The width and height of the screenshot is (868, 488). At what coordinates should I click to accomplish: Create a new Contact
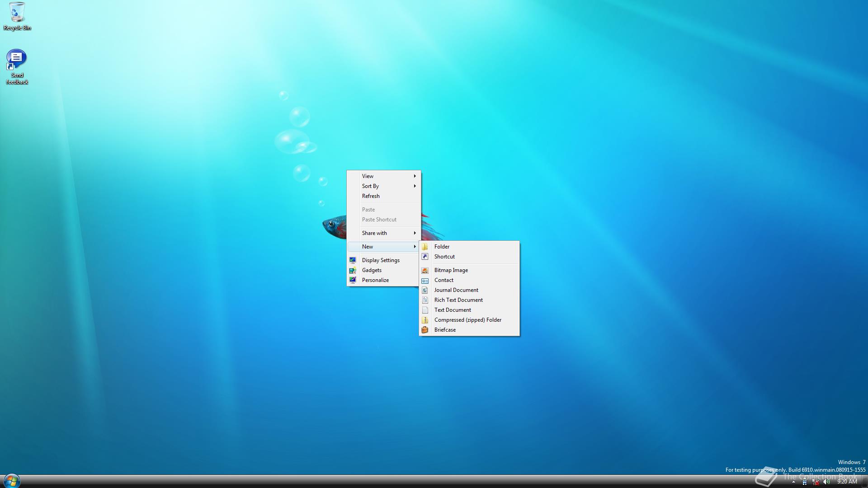click(x=469, y=280)
